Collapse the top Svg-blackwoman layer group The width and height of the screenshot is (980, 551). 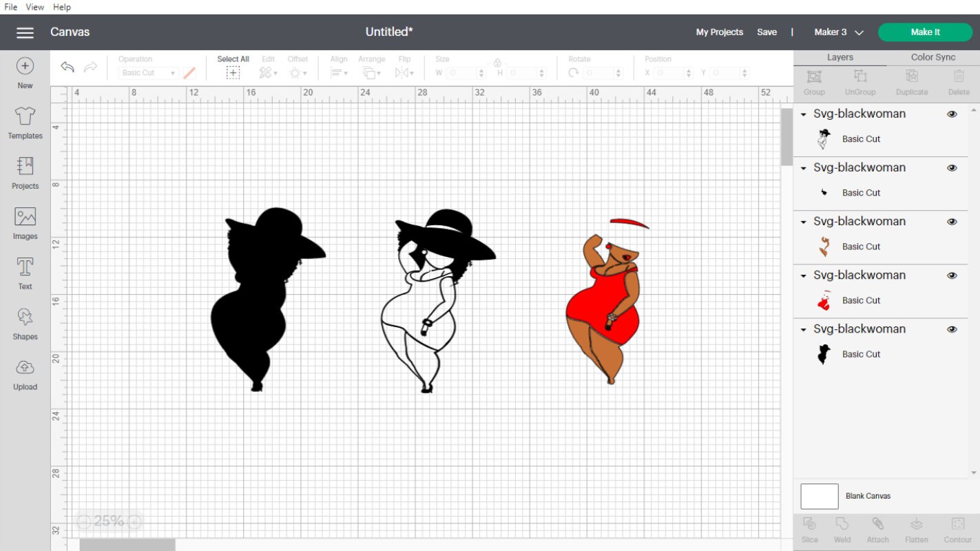pos(802,114)
